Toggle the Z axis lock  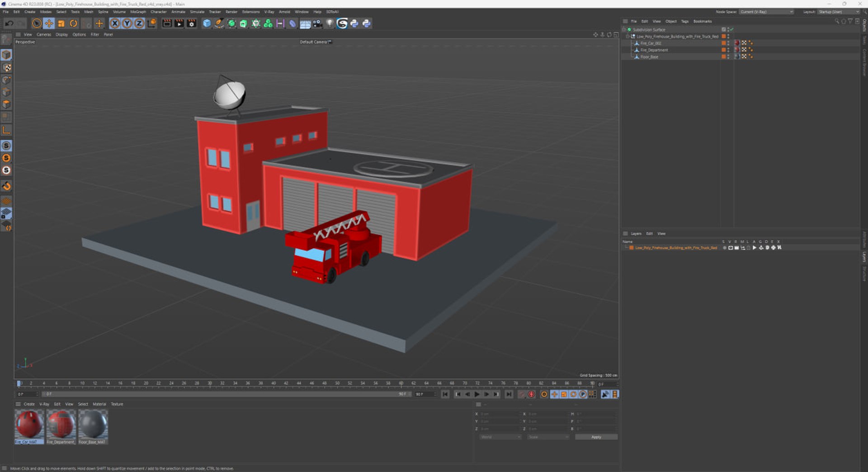139,24
